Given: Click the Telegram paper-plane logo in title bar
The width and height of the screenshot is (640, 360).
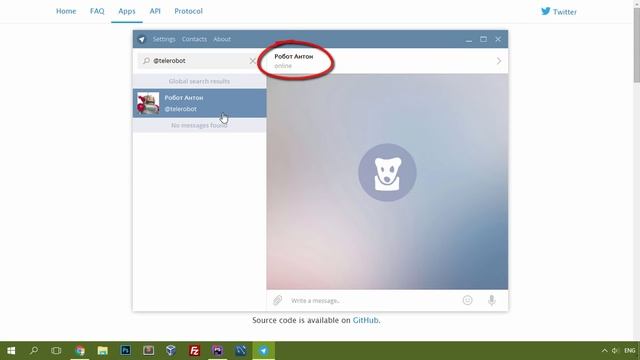Looking at the screenshot, I should (x=142, y=39).
